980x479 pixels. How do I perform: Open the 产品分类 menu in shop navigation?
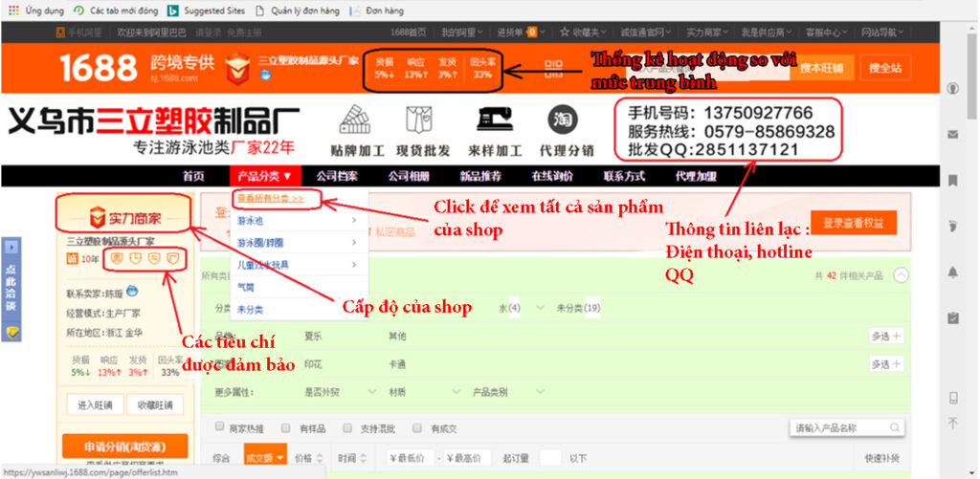(x=265, y=176)
